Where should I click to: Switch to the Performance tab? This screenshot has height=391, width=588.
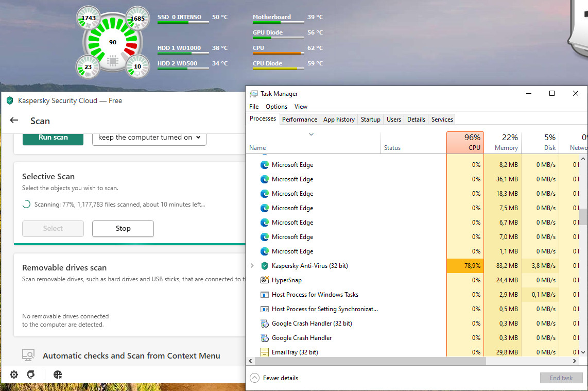click(299, 120)
